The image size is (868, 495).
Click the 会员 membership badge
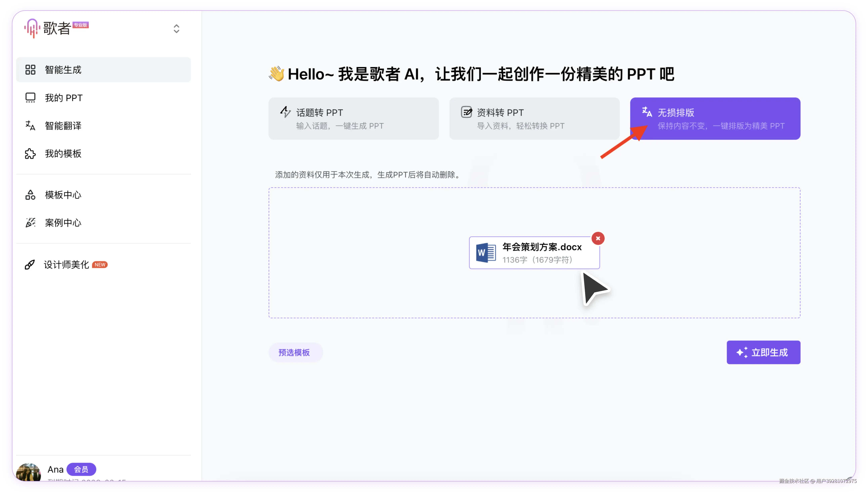(81, 470)
